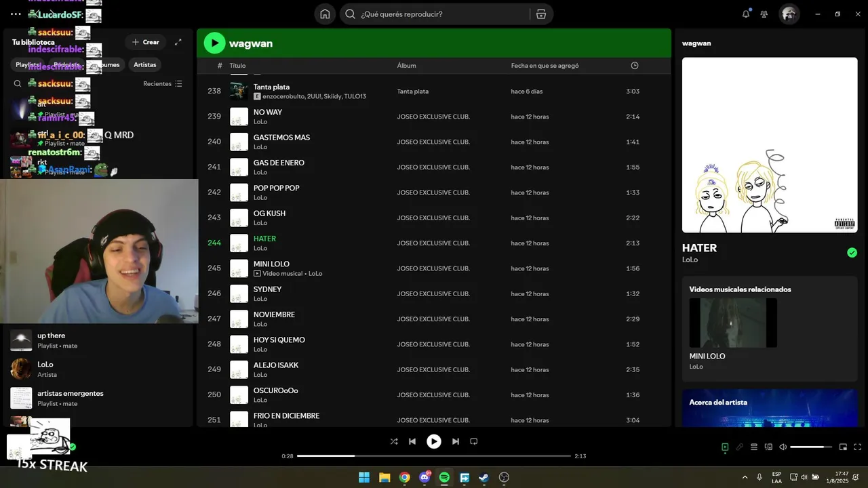Mute using the volume speaker icon
This screenshot has height=488, width=868.
click(x=783, y=447)
